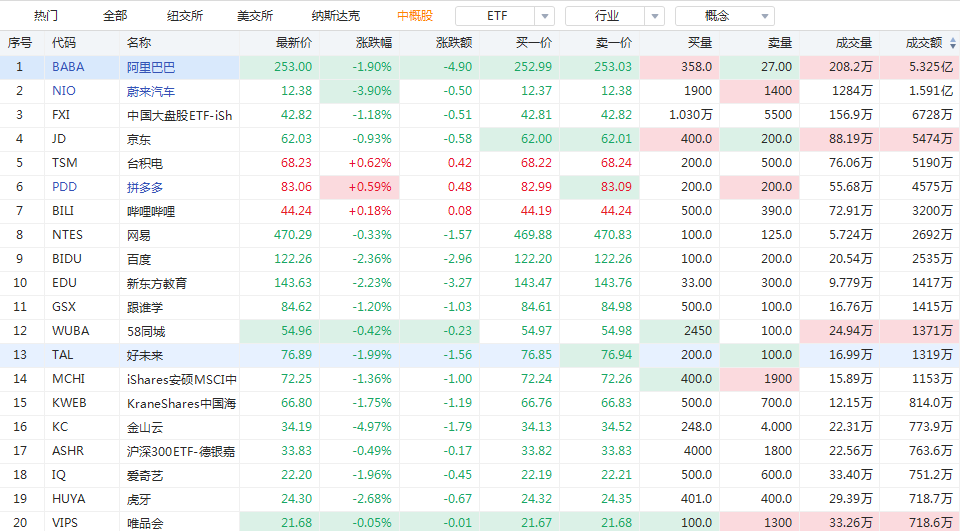Sort by 买一价 column header
The width and height of the screenshot is (960, 531).
point(534,43)
